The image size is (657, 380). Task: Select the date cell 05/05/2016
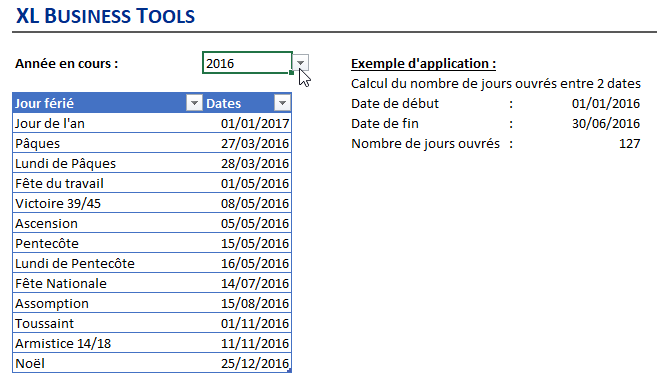pos(247,223)
